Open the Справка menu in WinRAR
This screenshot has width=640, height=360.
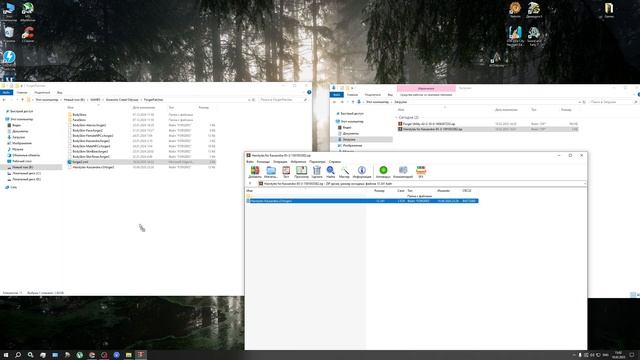tap(335, 162)
